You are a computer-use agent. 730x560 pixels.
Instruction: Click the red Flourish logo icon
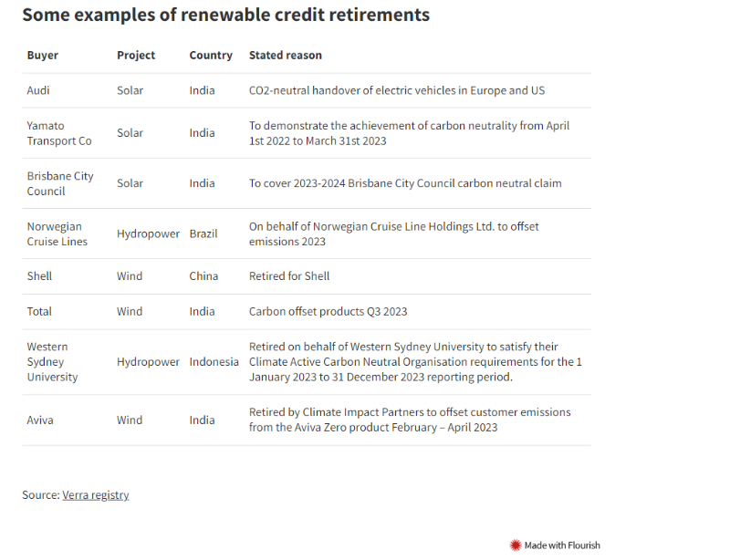tap(516, 545)
